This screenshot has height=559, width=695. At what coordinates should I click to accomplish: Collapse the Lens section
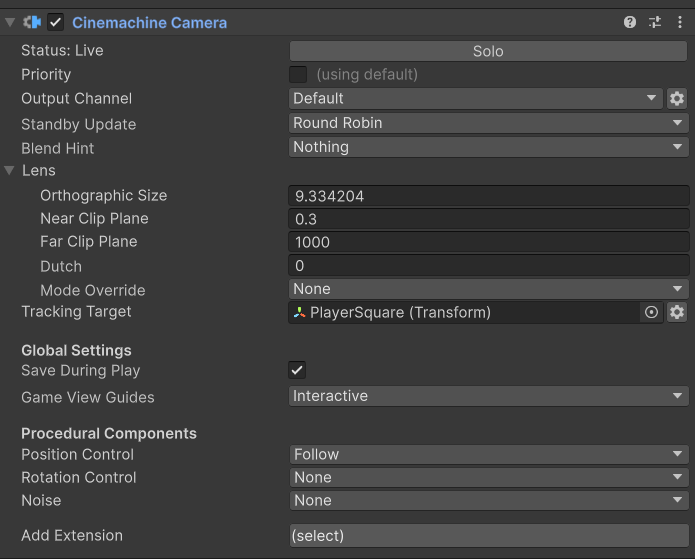pos(9,170)
